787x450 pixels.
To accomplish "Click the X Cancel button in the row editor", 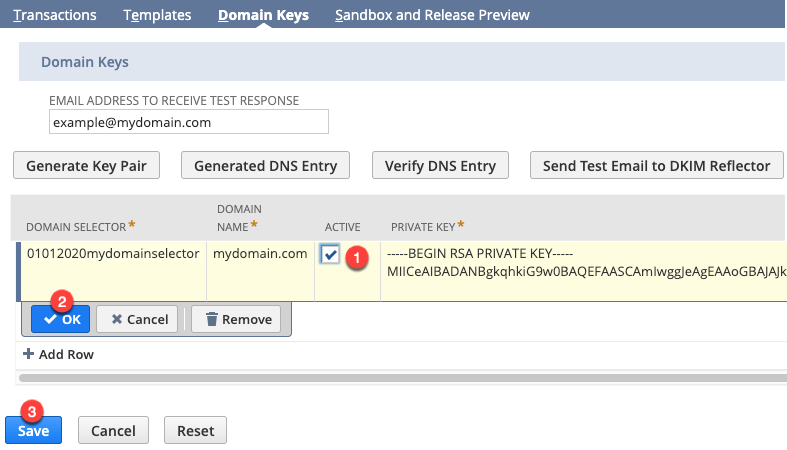I will (x=137, y=319).
